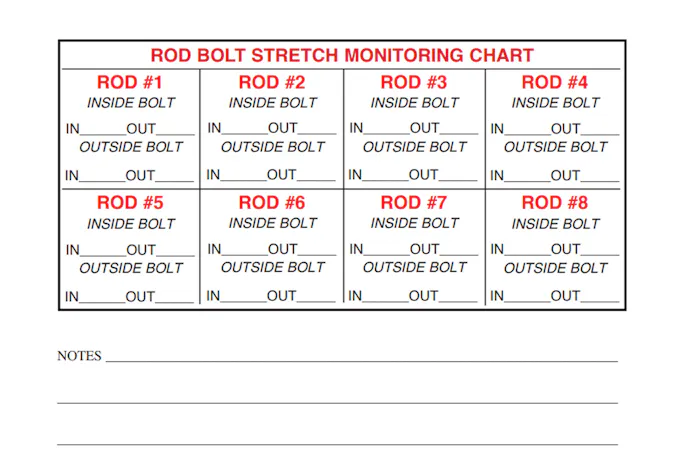Click ROD #8 outside bolt OUT blank

coord(600,298)
